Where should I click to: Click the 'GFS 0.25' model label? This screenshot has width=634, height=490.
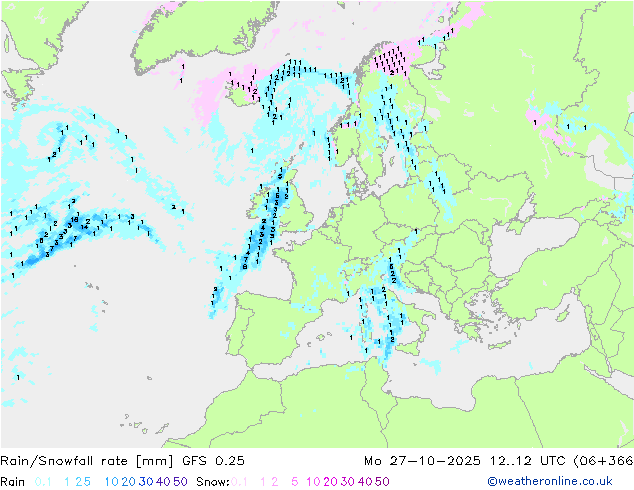213,461
